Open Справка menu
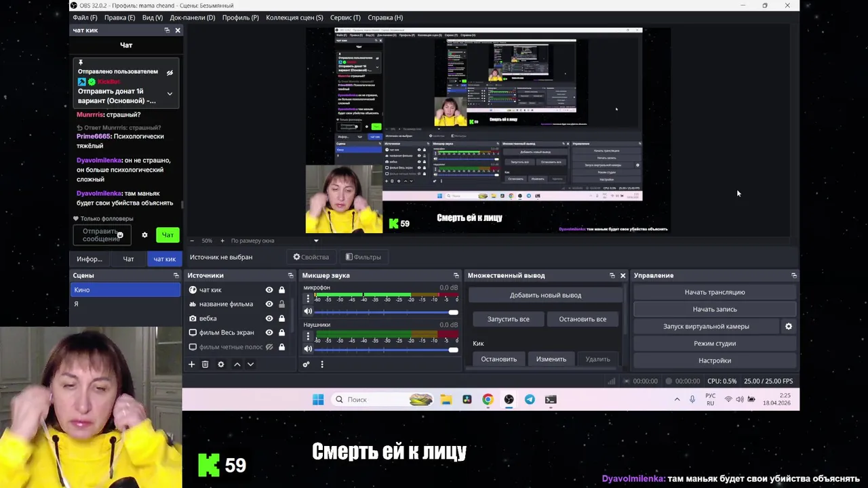Viewport: 868px width, 488px height. 385,18
